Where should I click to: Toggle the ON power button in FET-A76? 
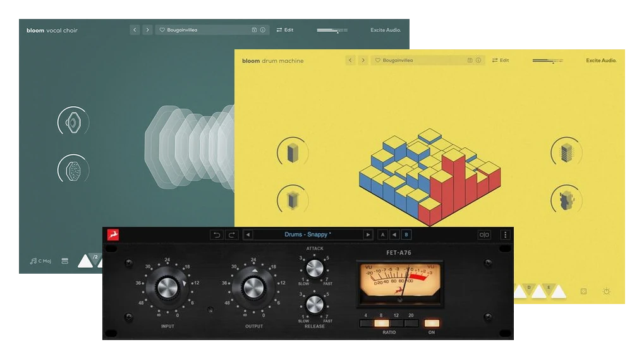432,323
